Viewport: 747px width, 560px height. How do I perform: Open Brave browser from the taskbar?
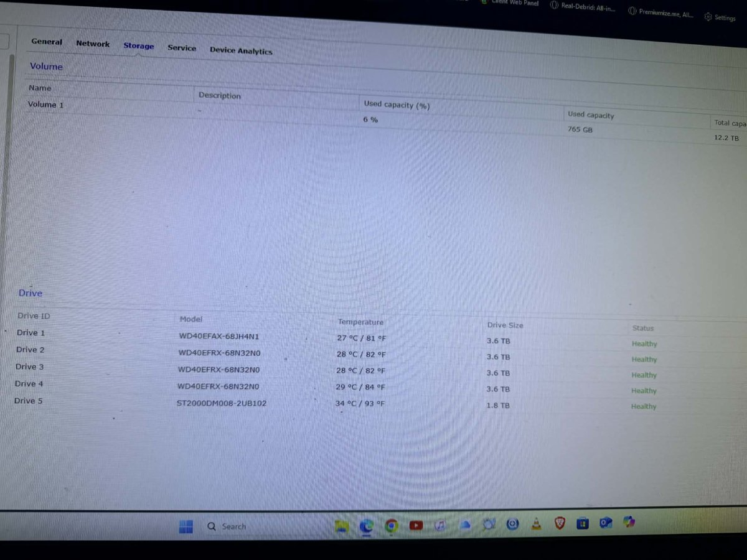pyautogui.click(x=560, y=524)
